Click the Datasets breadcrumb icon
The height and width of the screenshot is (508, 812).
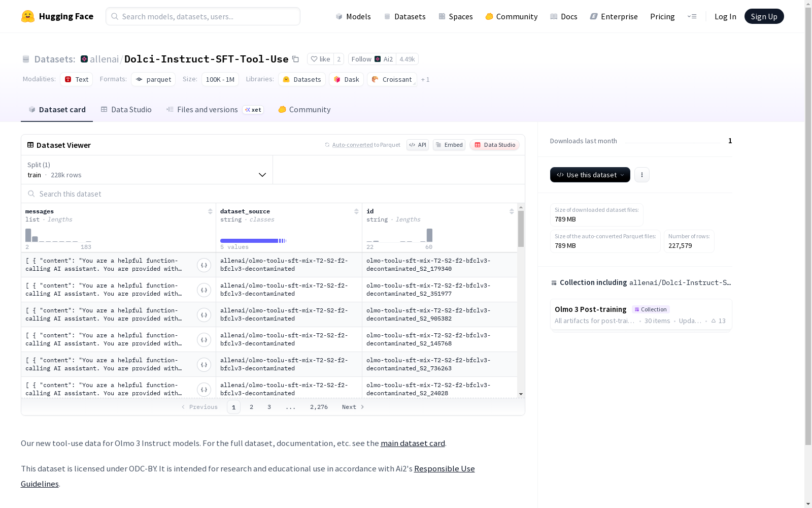[x=26, y=59]
